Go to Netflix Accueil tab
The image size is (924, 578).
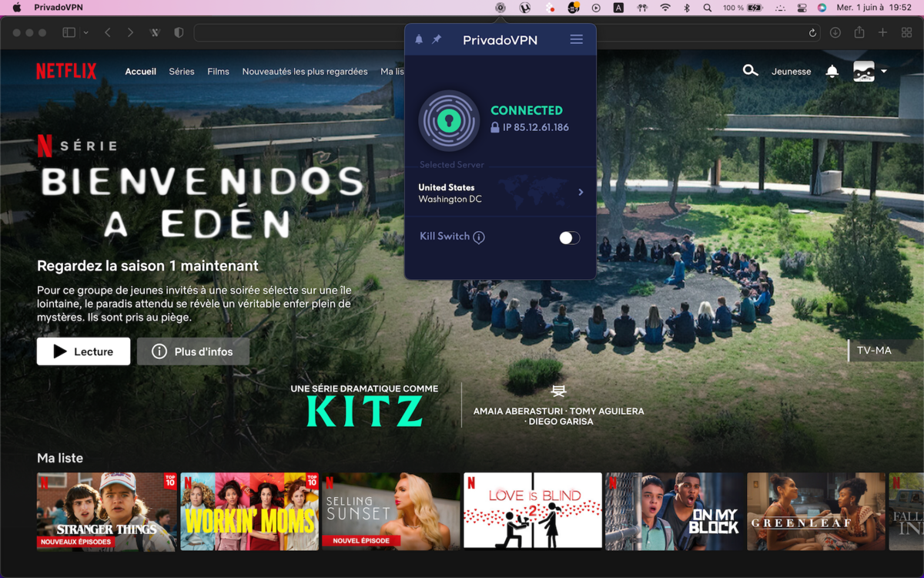click(141, 72)
